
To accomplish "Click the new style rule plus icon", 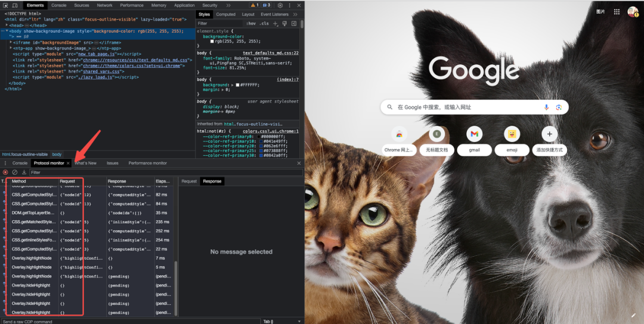I will (x=275, y=23).
